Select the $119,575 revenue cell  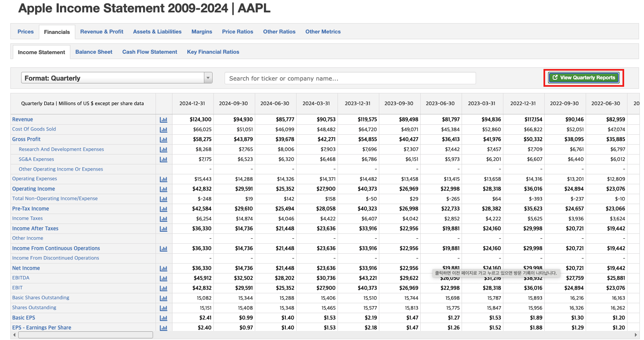pyautogui.click(x=358, y=119)
